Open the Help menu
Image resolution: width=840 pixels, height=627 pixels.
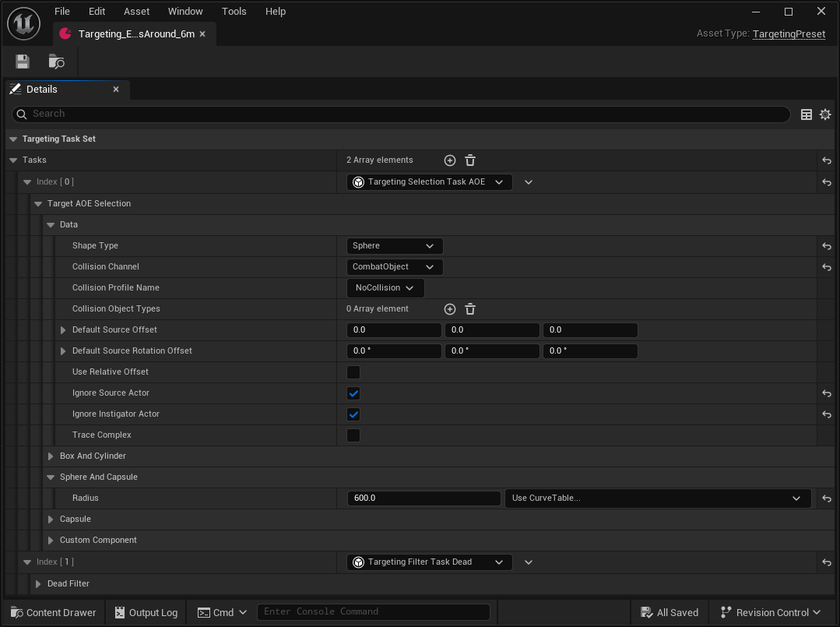coord(276,11)
